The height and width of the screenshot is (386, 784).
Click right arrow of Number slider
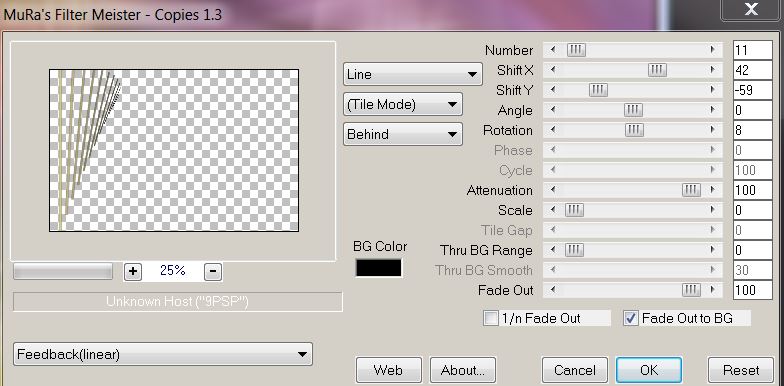click(712, 50)
